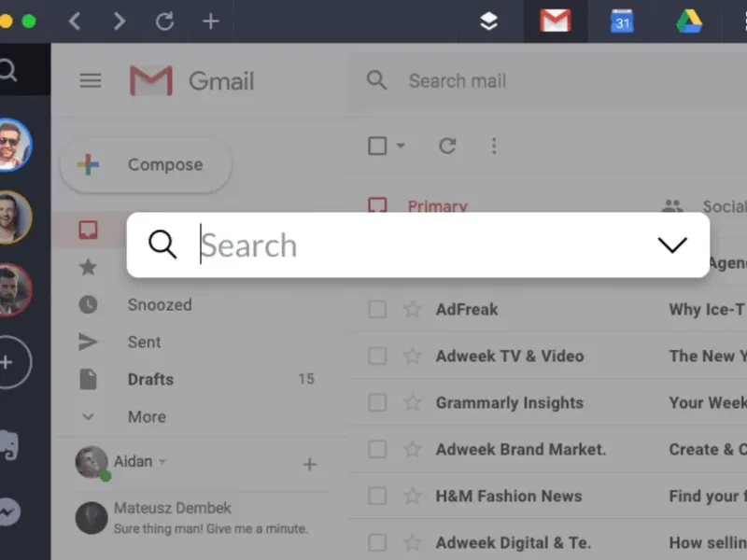The image size is (747, 560).
Task: Expand the overlay search chevron
Action: click(672, 245)
